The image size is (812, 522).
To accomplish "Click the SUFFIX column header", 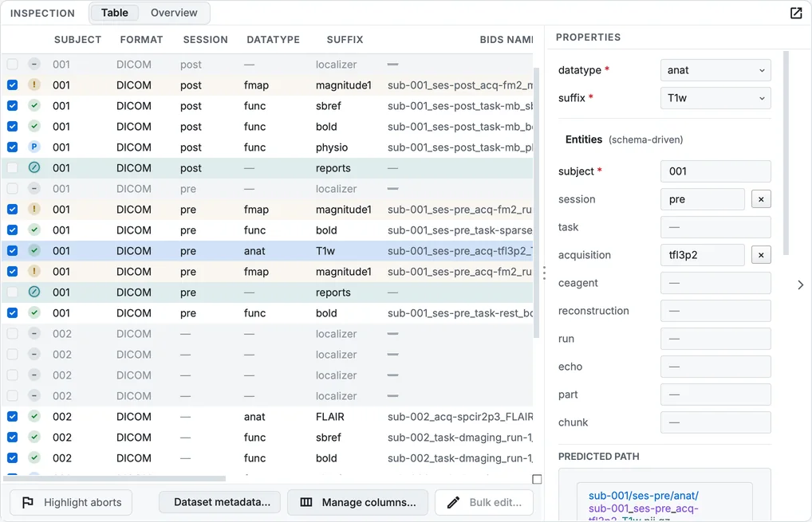I will click(x=345, y=40).
